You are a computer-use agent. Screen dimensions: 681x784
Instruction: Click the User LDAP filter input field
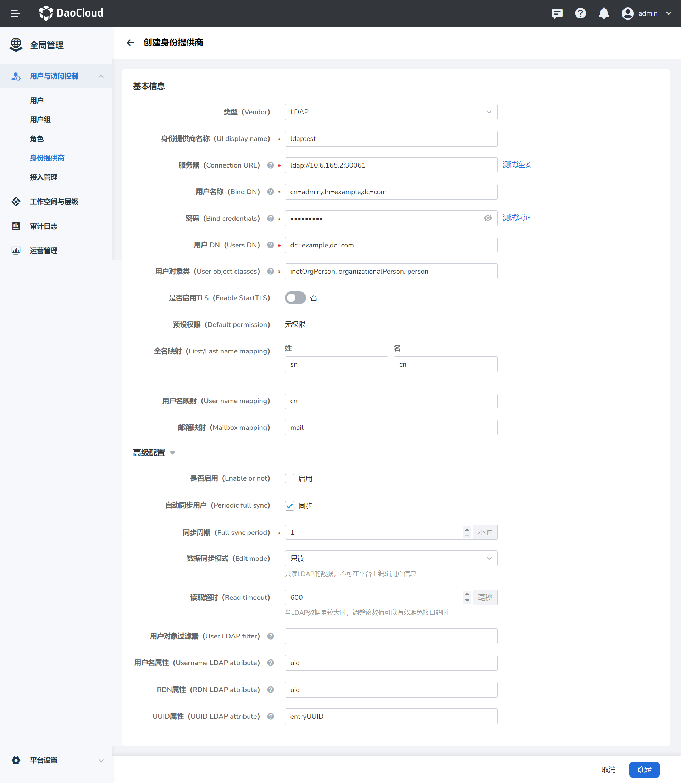coord(391,636)
